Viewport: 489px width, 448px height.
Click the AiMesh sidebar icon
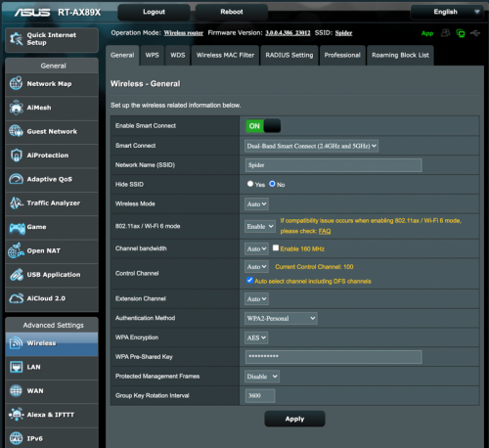[16, 108]
